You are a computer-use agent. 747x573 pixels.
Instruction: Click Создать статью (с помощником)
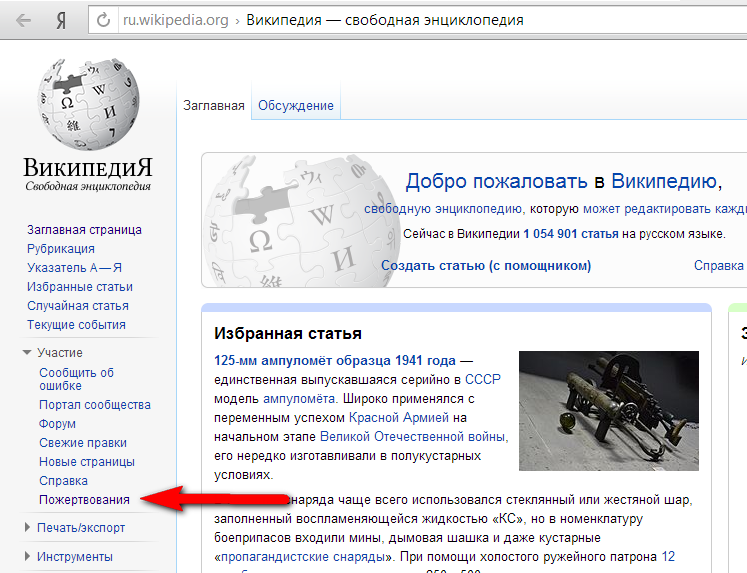click(x=486, y=265)
